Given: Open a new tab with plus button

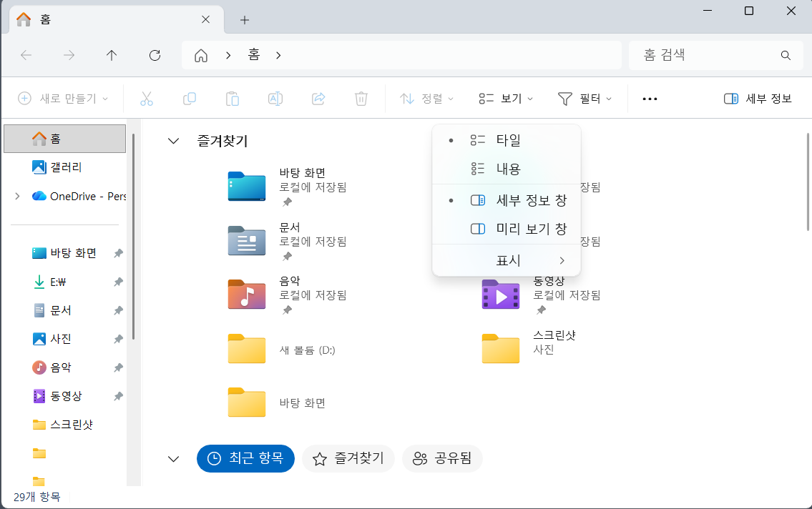Looking at the screenshot, I should [x=245, y=20].
